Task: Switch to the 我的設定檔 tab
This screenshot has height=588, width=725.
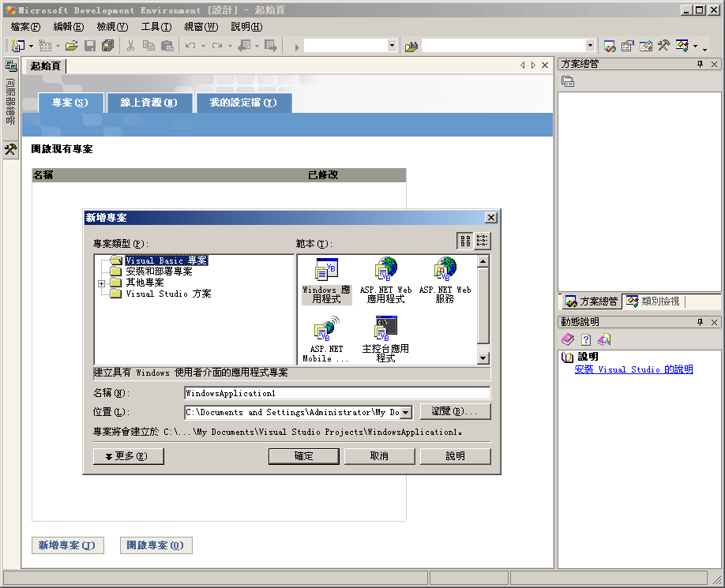Action: pos(244,103)
